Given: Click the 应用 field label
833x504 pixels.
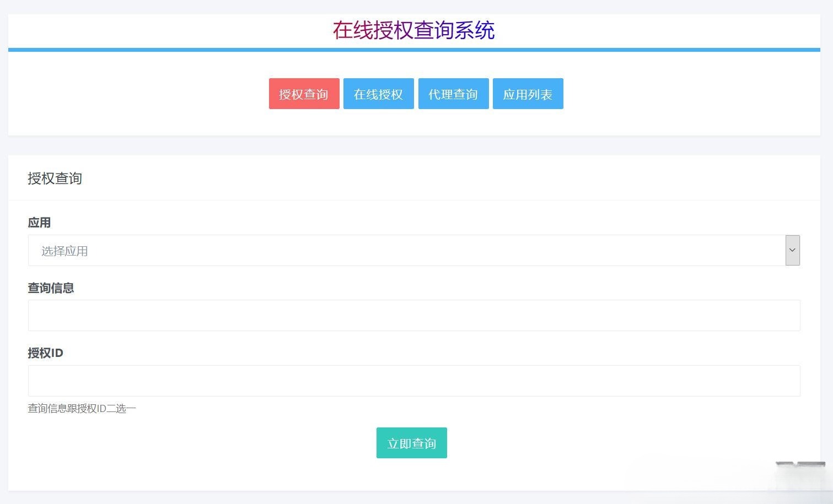Looking at the screenshot, I should tap(39, 223).
